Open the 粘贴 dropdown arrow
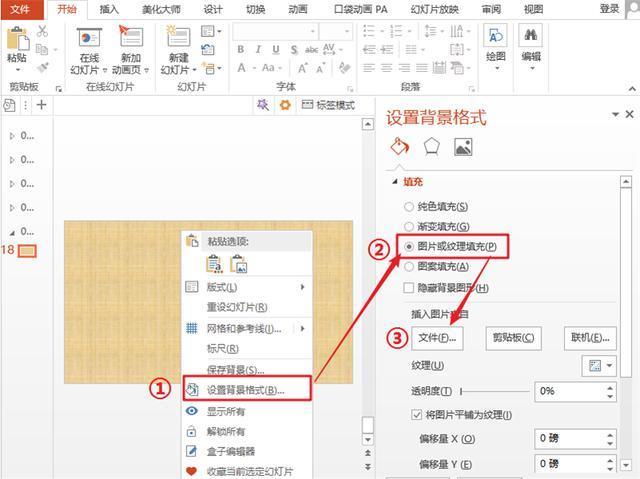The width and height of the screenshot is (640, 479). (18, 70)
